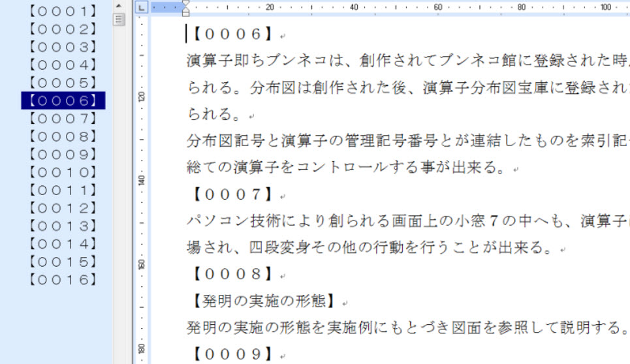Go to 【0007】 in the navigation pane

coord(63,119)
